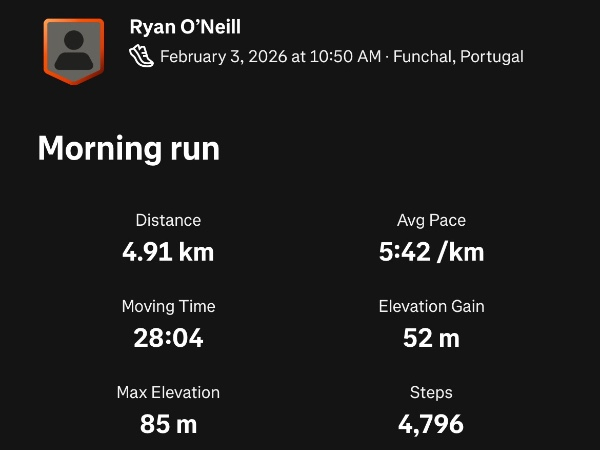Select the 85 m max elevation value
Image resolution: width=600 pixels, height=450 pixels.
click(168, 423)
